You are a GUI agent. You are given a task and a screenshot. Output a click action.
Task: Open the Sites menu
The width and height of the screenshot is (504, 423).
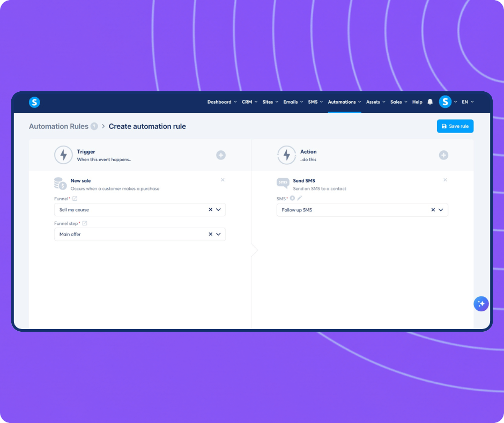[270, 102]
